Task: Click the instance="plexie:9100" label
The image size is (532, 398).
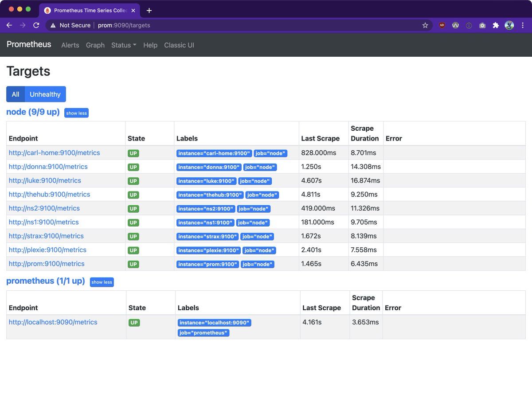Action: [208, 250]
